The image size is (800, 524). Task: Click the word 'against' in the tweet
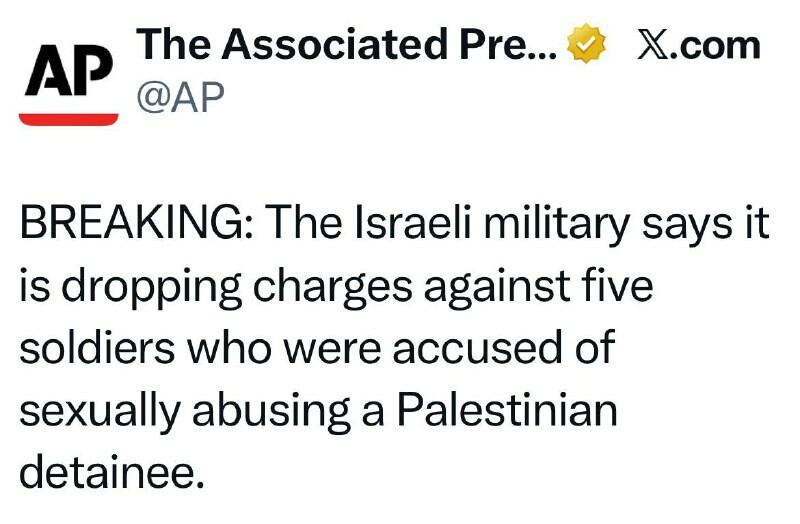pos(495,288)
